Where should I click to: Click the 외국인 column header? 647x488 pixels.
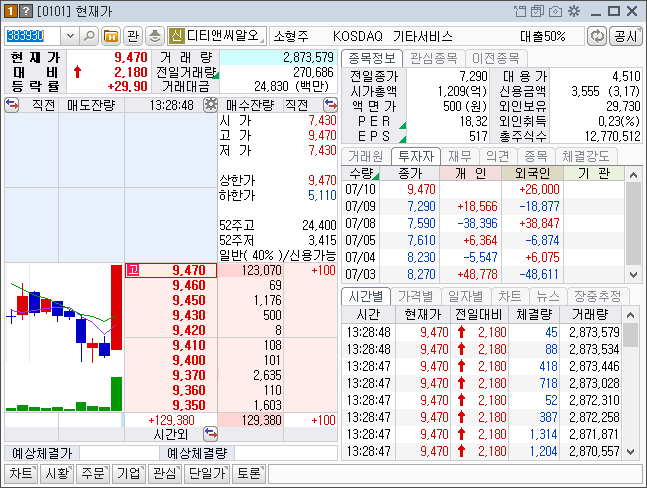(532, 173)
